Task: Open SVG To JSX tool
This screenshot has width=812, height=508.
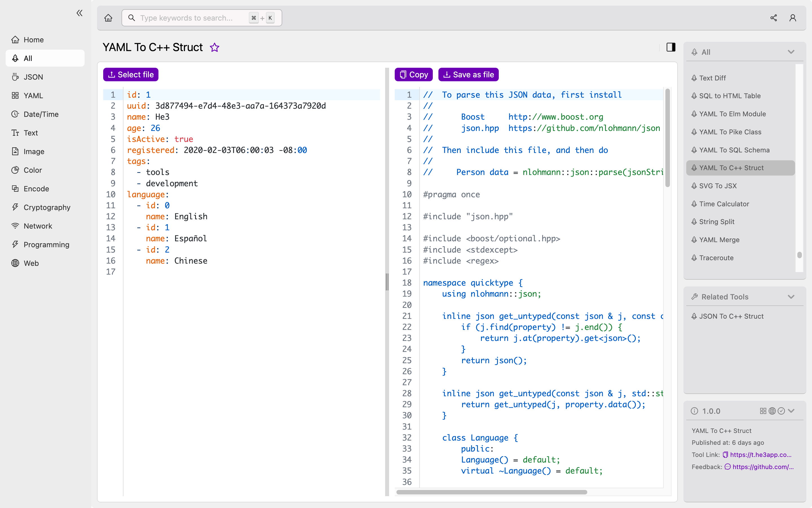Action: (x=741, y=186)
